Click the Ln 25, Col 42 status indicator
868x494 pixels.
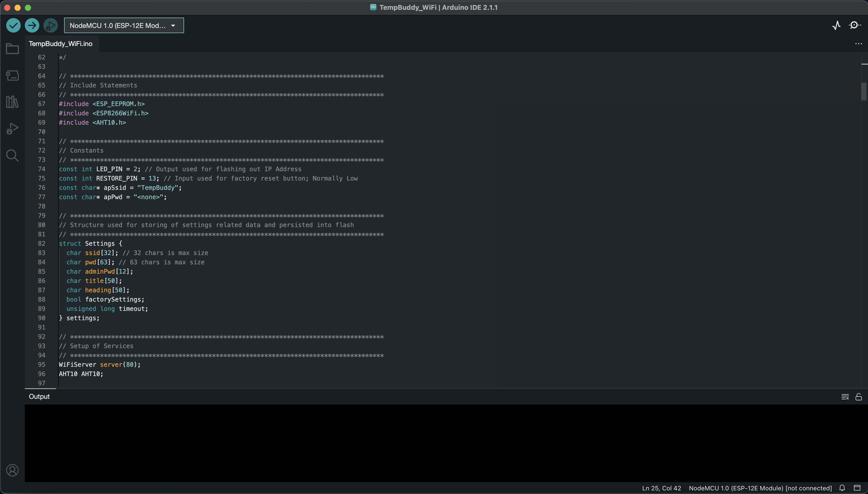tap(661, 488)
